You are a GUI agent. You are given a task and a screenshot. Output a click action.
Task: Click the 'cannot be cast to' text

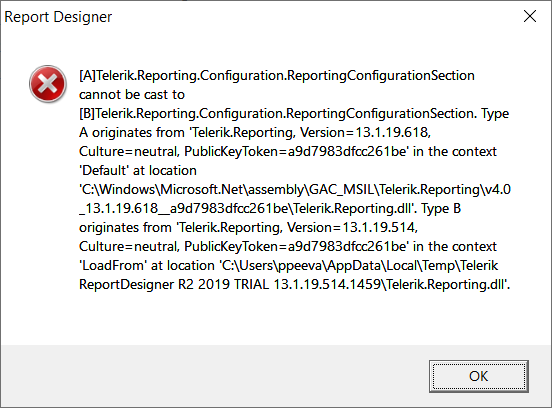click(132, 94)
